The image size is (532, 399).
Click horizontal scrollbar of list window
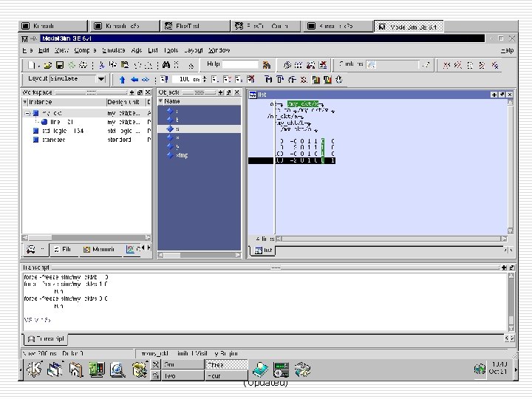pos(392,239)
